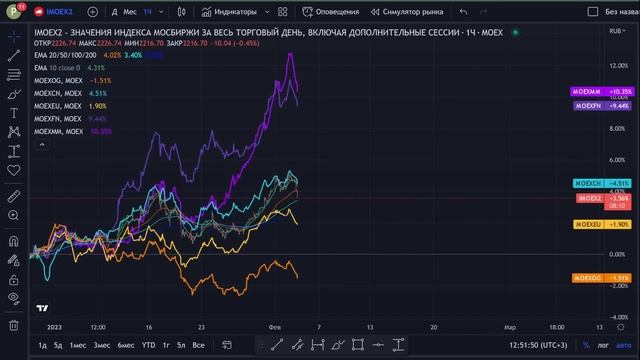Set range to YTD
The image size is (640, 360).
149,345
